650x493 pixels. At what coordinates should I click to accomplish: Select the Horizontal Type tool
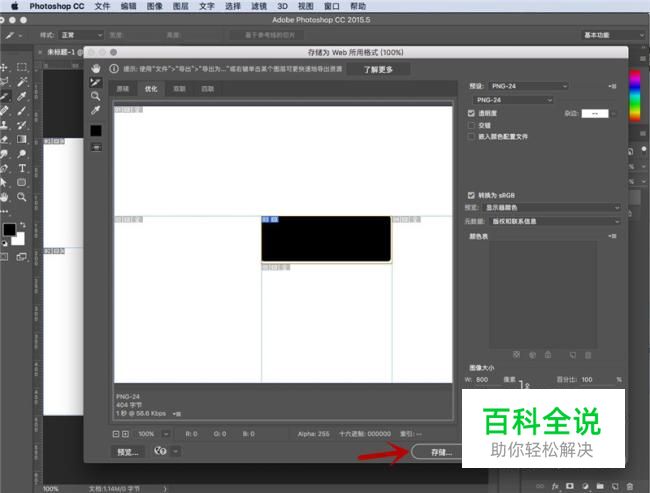click(x=22, y=168)
